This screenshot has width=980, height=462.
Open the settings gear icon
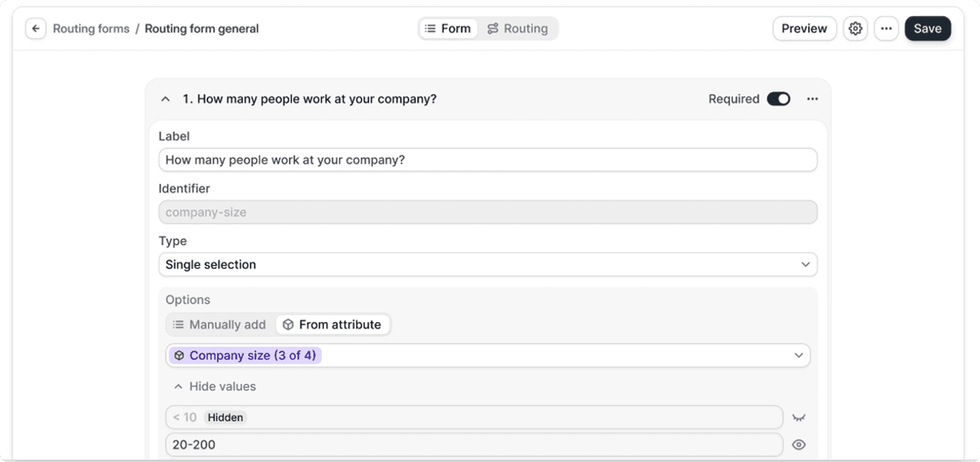click(x=855, y=29)
